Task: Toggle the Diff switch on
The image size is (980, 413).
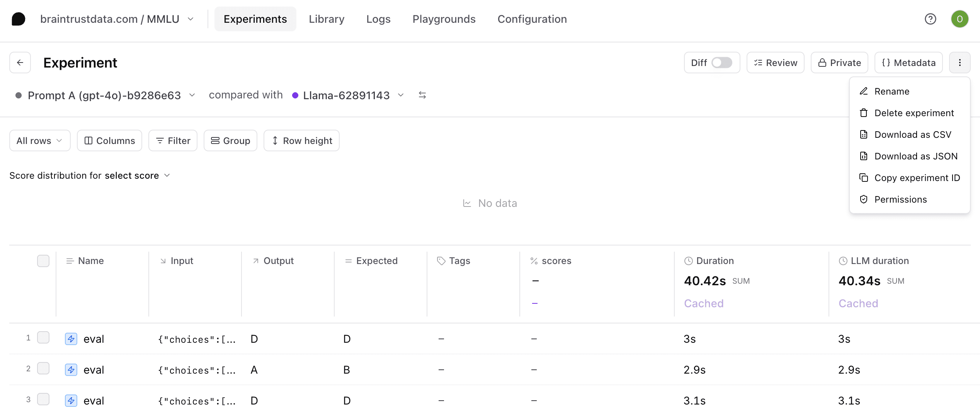Action: tap(721, 63)
